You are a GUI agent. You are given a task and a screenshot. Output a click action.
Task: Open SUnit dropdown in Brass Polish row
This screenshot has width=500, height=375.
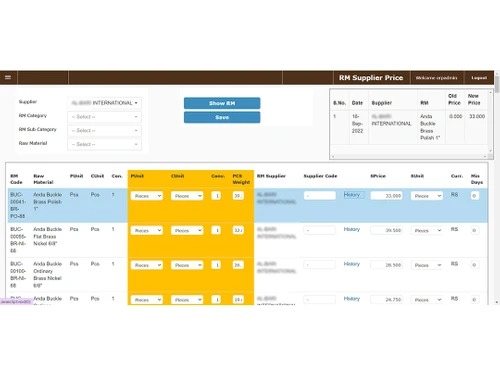(x=427, y=196)
